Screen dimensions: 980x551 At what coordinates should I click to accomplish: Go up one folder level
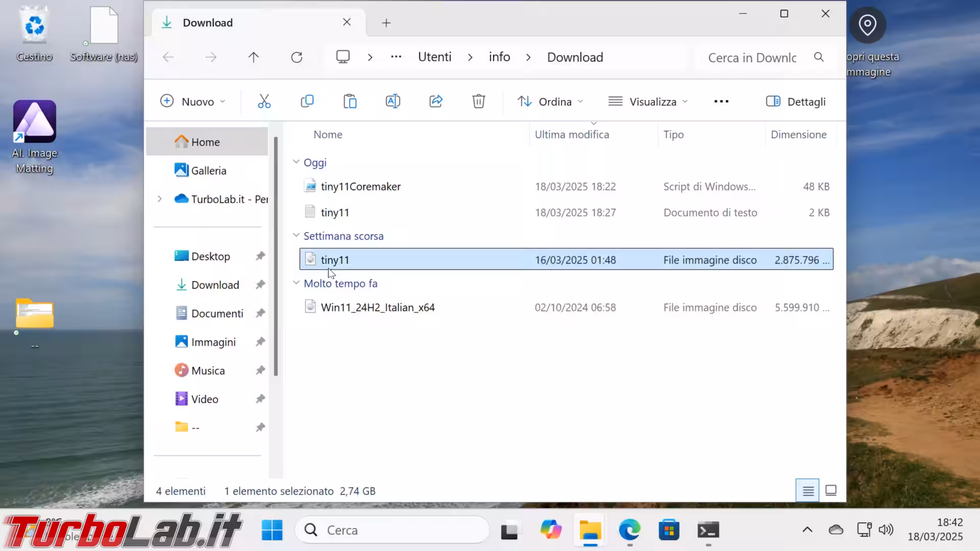[x=253, y=57]
